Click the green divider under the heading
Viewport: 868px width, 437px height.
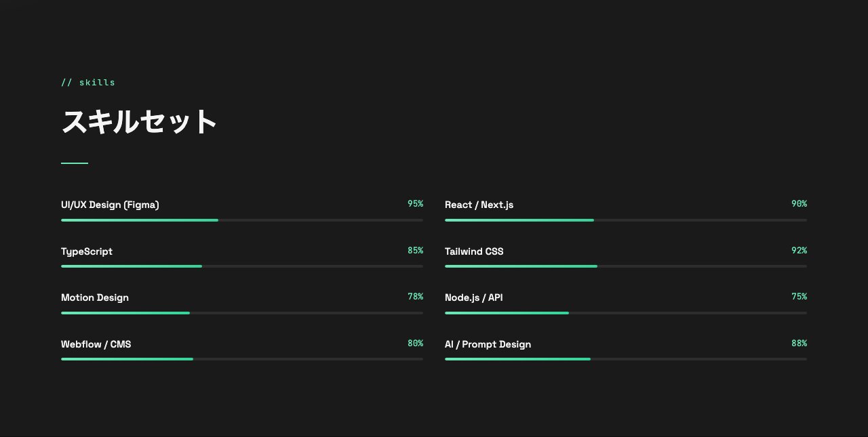point(75,163)
